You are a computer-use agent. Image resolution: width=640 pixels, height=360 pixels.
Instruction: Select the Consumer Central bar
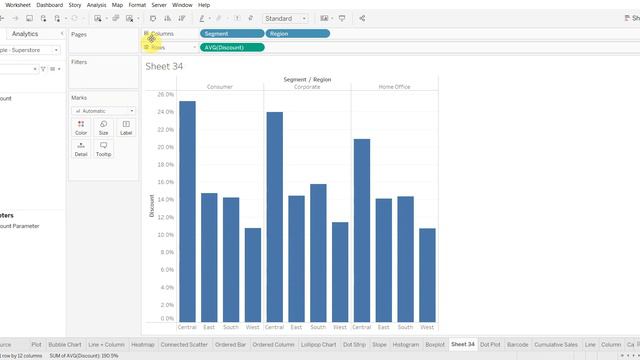click(x=187, y=211)
